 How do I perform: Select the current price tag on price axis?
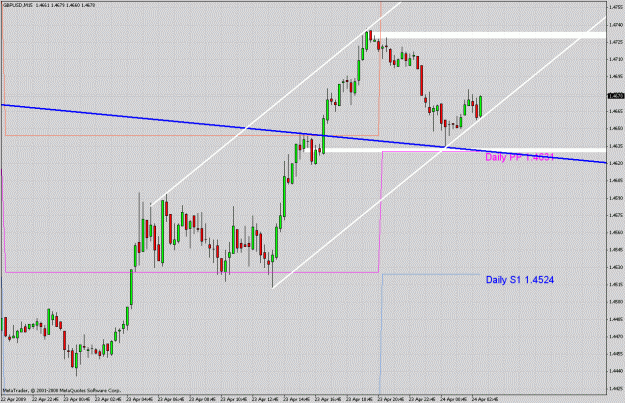click(616, 96)
